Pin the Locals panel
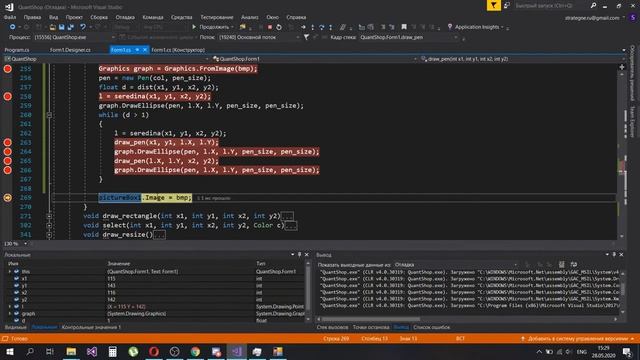Viewport: 640px width, 360px height. coord(300,255)
